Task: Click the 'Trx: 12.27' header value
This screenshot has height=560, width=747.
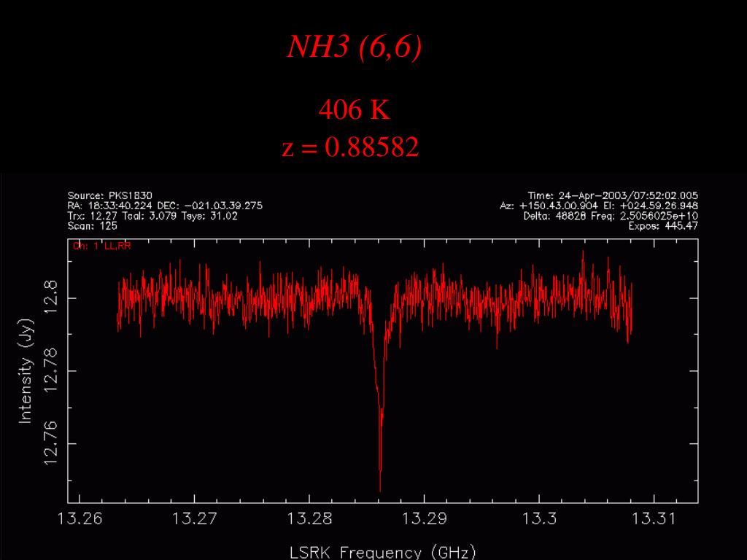Action: point(93,216)
